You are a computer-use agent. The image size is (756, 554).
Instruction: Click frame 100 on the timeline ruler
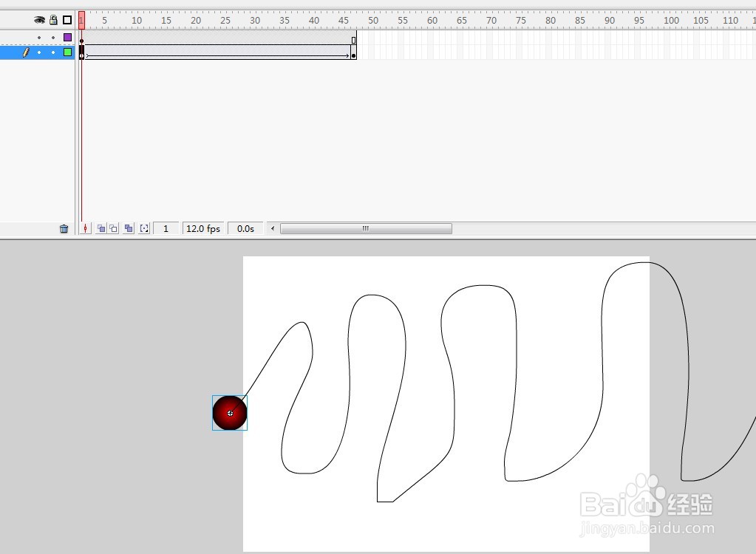[x=671, y=20]
